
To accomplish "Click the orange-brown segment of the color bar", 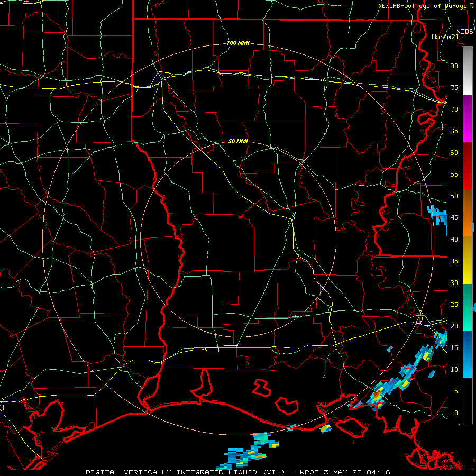I will (x=467, y=213).
